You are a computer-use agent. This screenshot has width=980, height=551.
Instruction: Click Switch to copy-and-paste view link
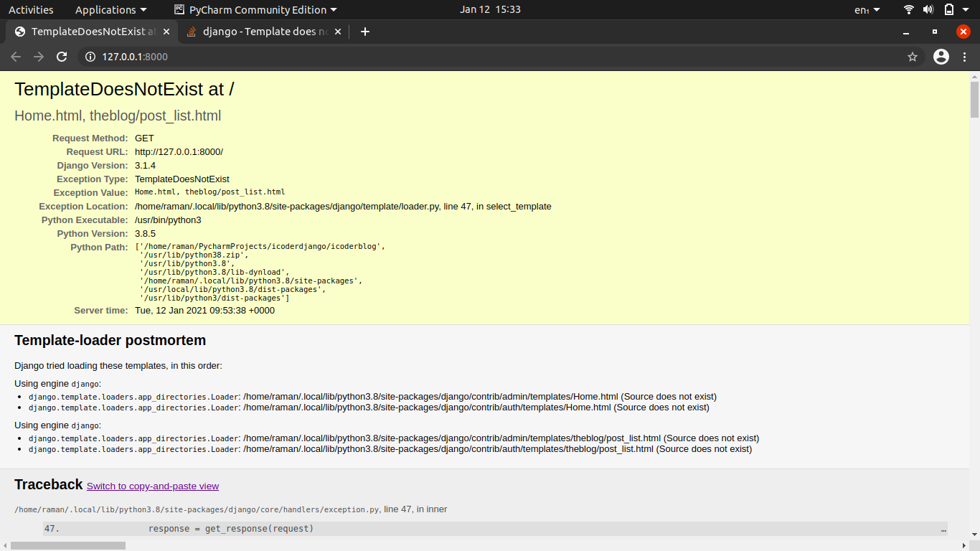pos(153,486)
